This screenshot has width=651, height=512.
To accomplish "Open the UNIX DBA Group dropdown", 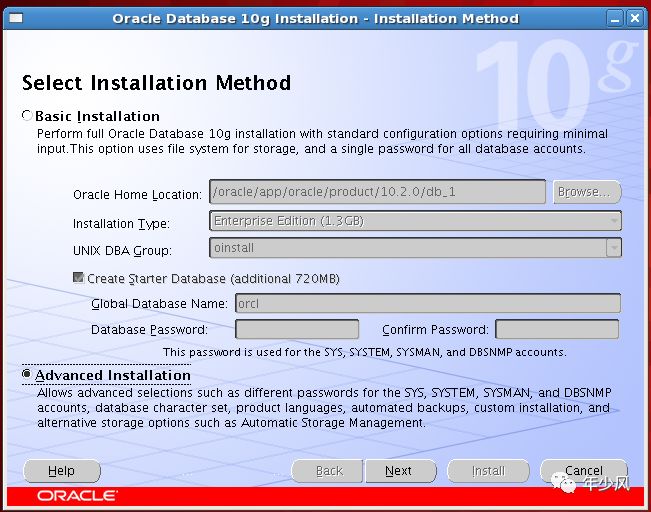I will click(415, 248).
